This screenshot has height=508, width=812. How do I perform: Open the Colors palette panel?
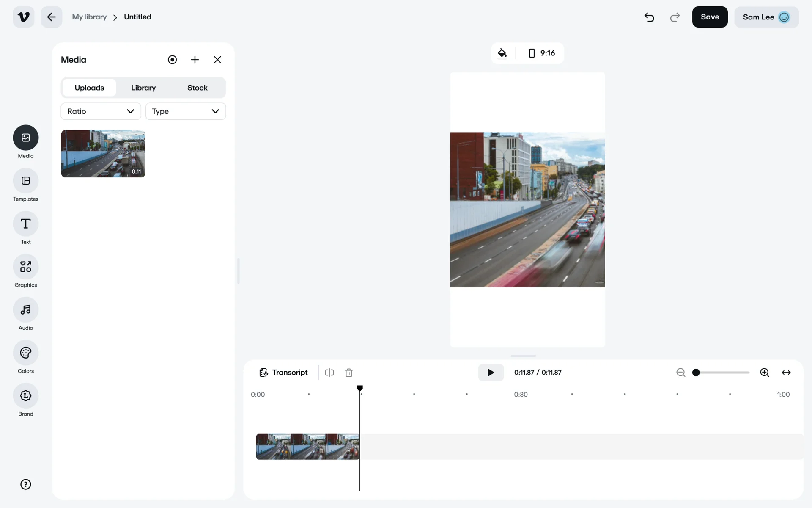point(25,353)
